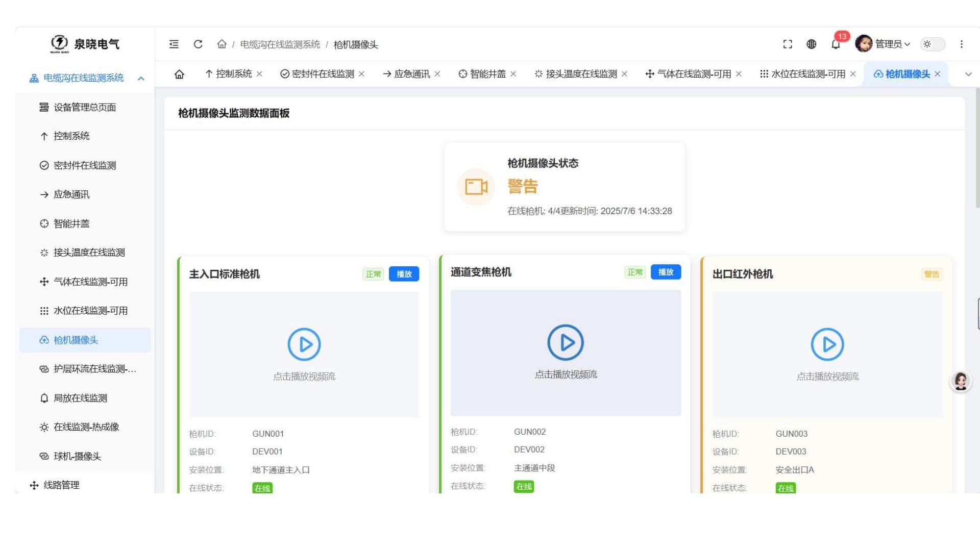Screen dimensions: 980x551
Task: Click 播放 button on 通道变焦枪机 card
Action: [x=666, y=272]
